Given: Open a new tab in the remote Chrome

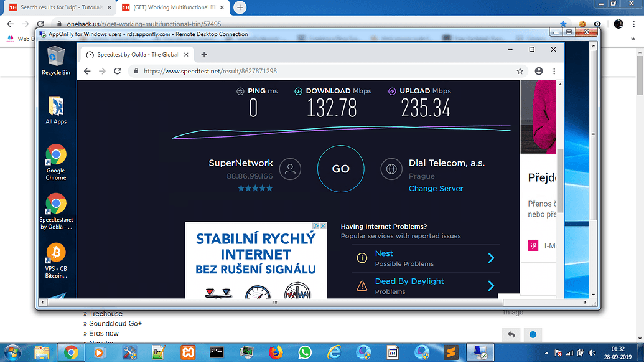Looking at the screenshot, I should tap(204, 55).
